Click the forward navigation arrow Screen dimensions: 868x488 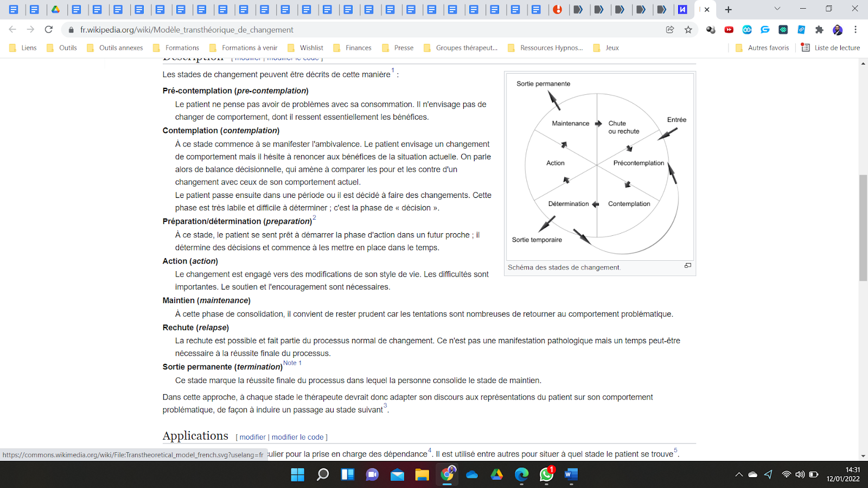[30, 30]
